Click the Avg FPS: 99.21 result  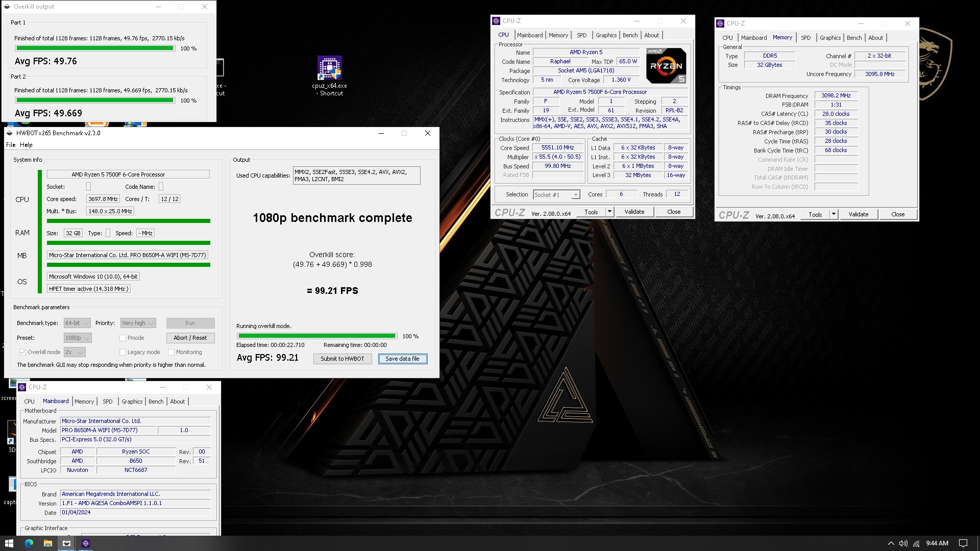click(267, 358)
